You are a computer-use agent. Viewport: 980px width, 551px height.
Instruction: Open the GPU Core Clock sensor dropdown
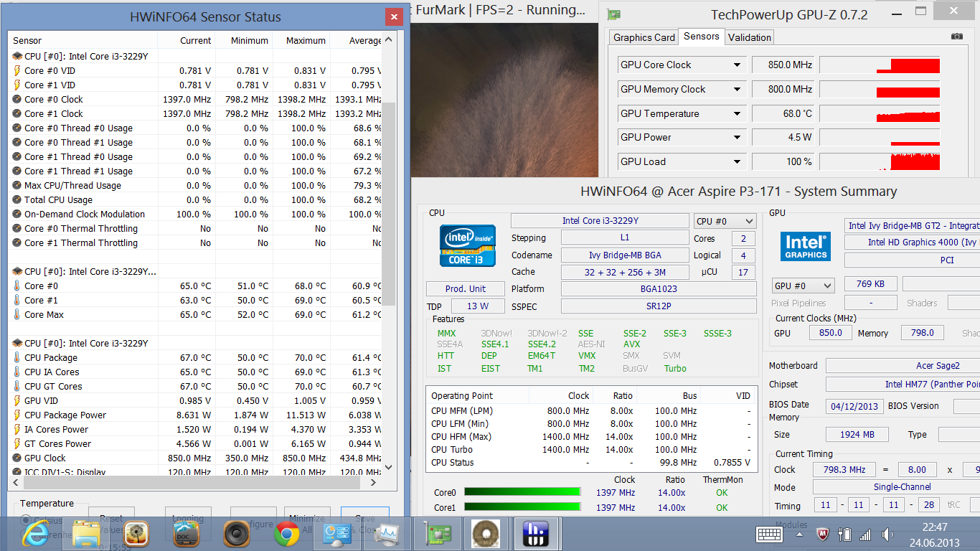click(x=737, y=65)
